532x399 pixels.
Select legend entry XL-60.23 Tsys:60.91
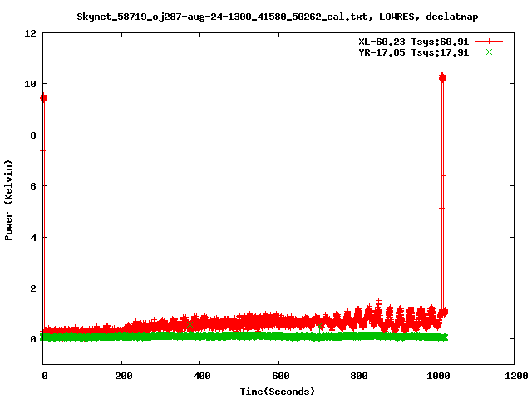click(414, 42)
